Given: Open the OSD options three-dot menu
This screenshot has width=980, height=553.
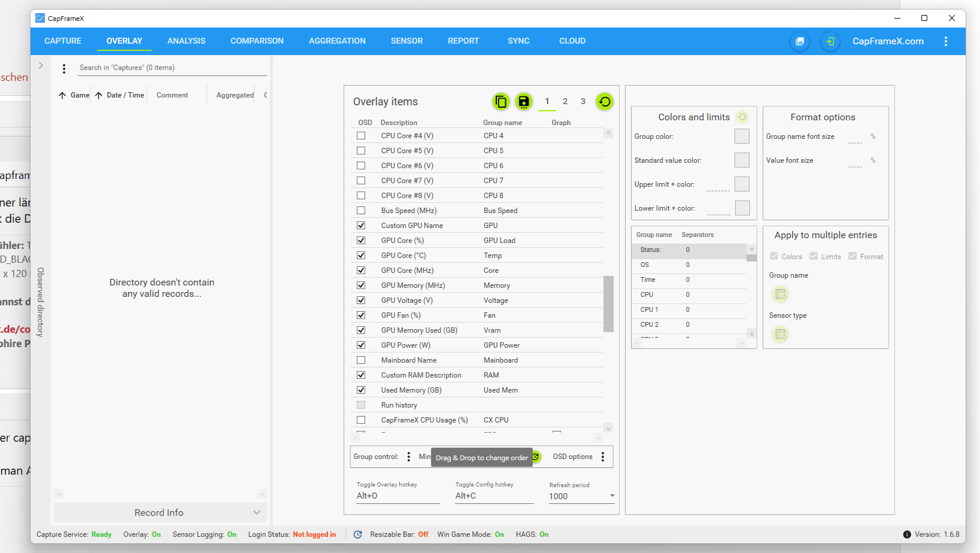Looking at the screenshot, I should click(x=603, y=457).
